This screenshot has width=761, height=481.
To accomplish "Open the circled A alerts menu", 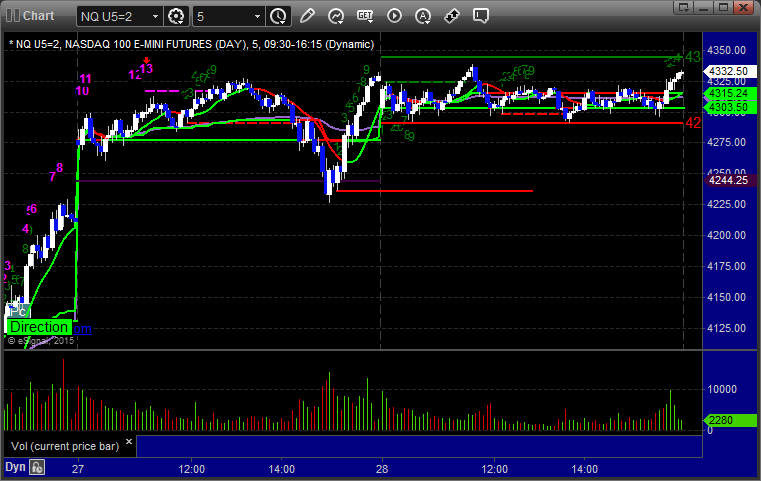I will tap(423, 16).
